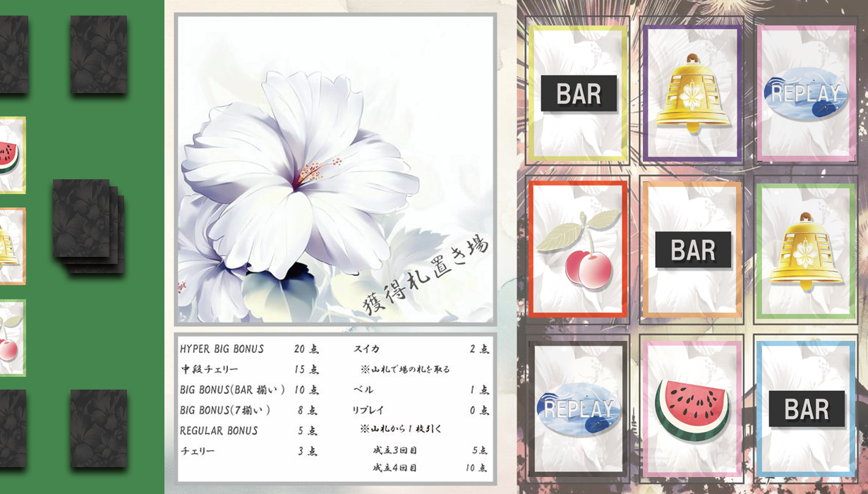Viewport: 868px width, 494px height.
Task: Click the スイカ 2点 score entry
Action: click(421, 349)
